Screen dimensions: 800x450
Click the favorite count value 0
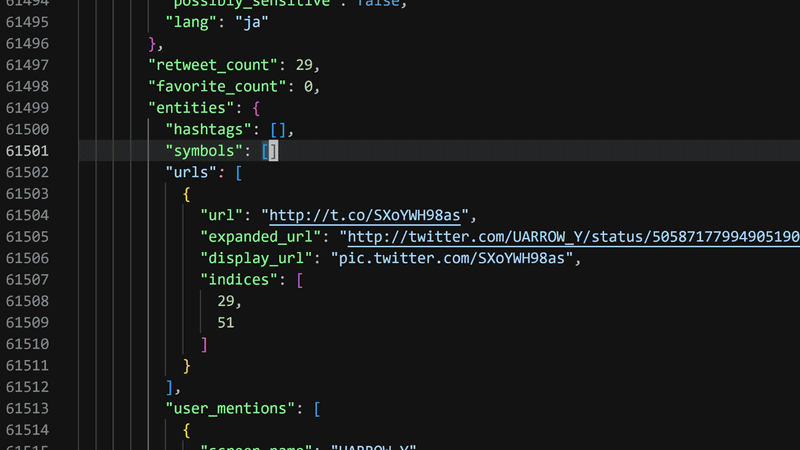pyautogui.click(x=308, y=87)
